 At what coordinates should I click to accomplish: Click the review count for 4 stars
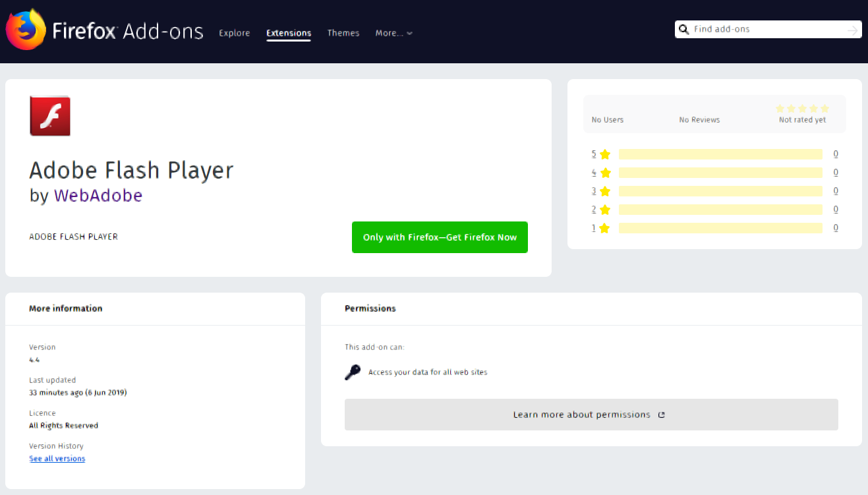click(x=836, y=173)
